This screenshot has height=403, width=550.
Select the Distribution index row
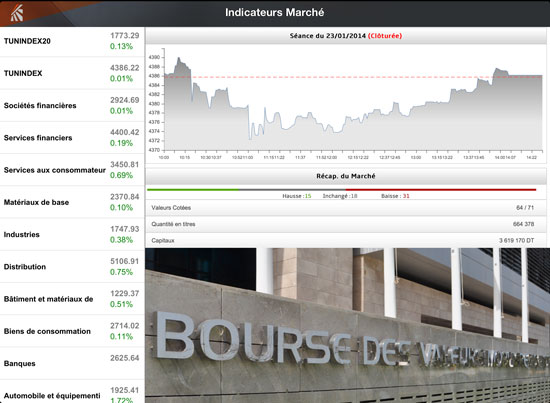pos(72,267)
